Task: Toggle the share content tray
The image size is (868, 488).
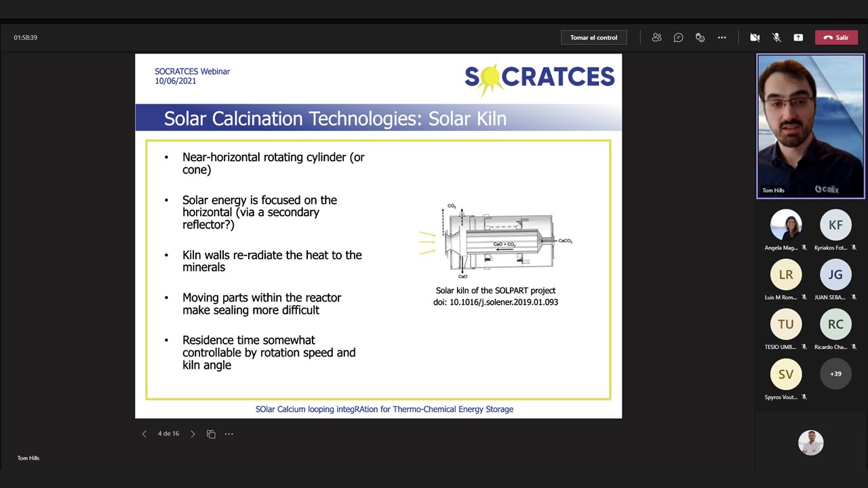Action: tap(798, 37)
